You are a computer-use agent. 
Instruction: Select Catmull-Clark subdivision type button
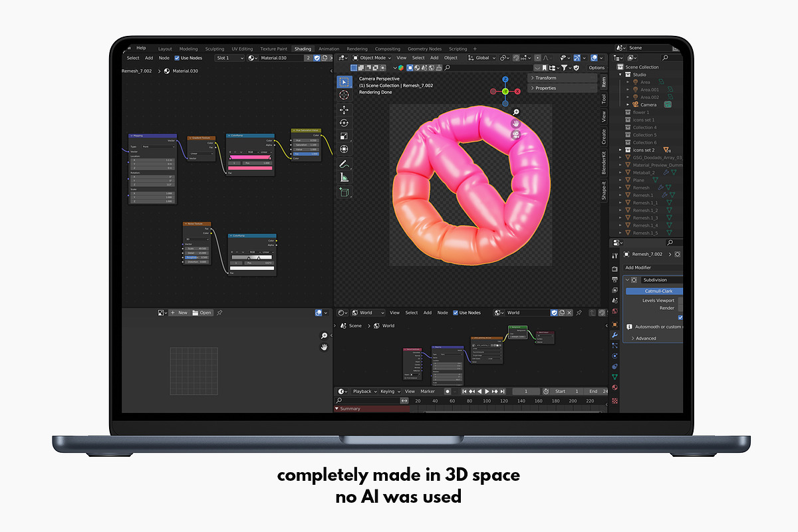click(x=654, y=291)
